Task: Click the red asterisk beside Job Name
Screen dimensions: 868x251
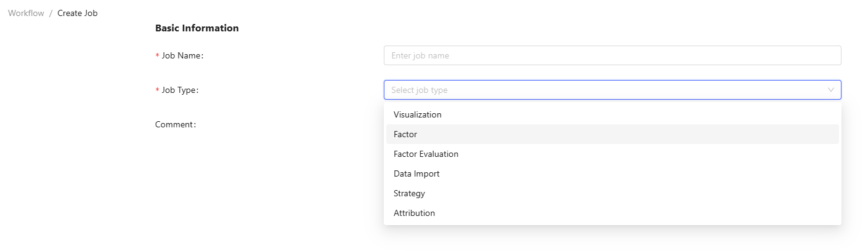Action: click(x=157, y=56)
